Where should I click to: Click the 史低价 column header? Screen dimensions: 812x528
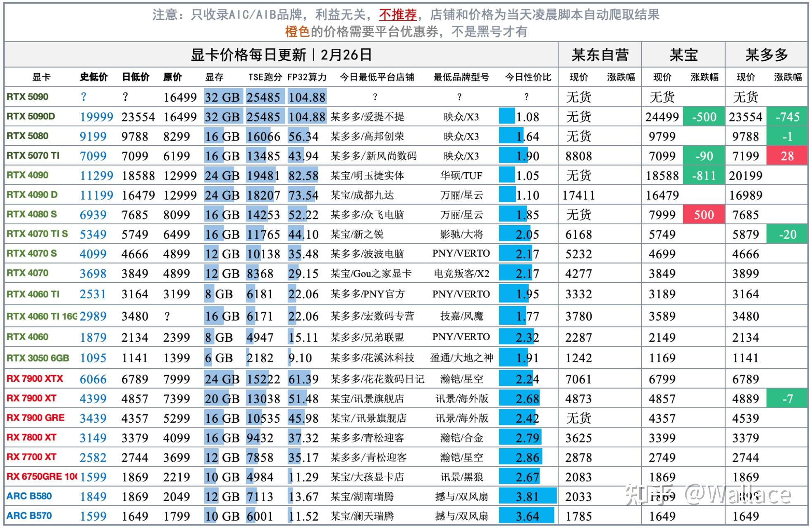coord(93,77)
